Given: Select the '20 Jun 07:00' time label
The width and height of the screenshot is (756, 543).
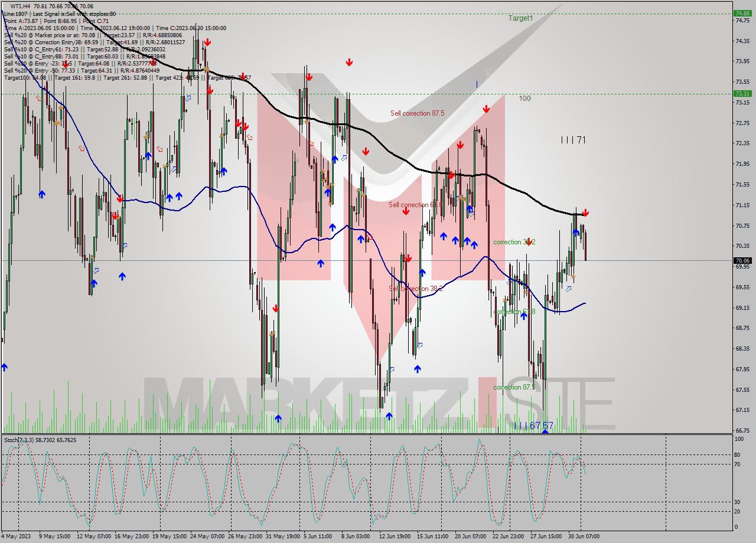Looking at the screenshot, I should (470, 537).
